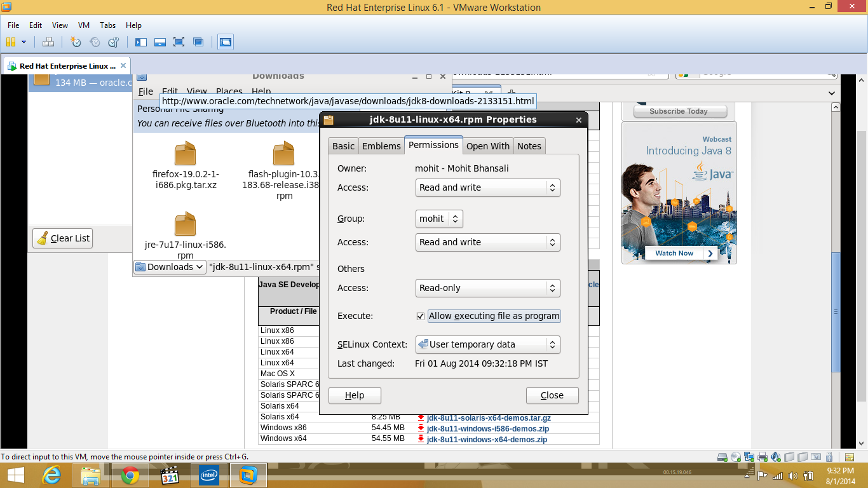
Task: Toggle the console view toolbar button
Action: tap(226, 42)
